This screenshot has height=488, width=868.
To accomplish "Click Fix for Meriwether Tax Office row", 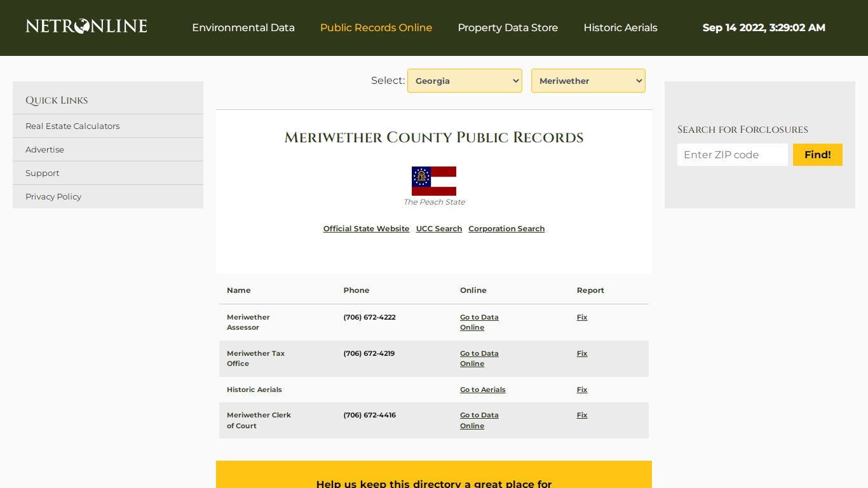I will 582,353.
